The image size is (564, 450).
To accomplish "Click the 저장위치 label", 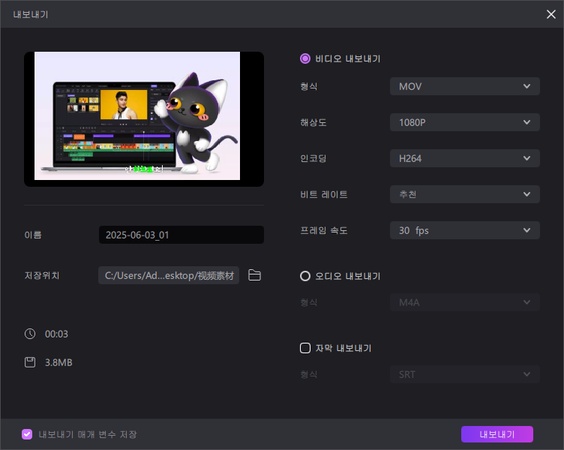I will [x=42, y=275].
